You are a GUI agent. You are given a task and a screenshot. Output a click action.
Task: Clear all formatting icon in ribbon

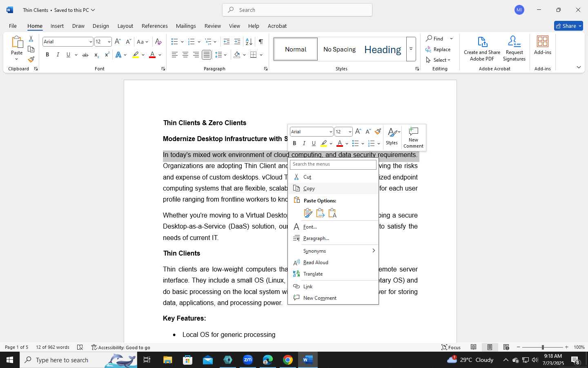(x=158, y=42)
